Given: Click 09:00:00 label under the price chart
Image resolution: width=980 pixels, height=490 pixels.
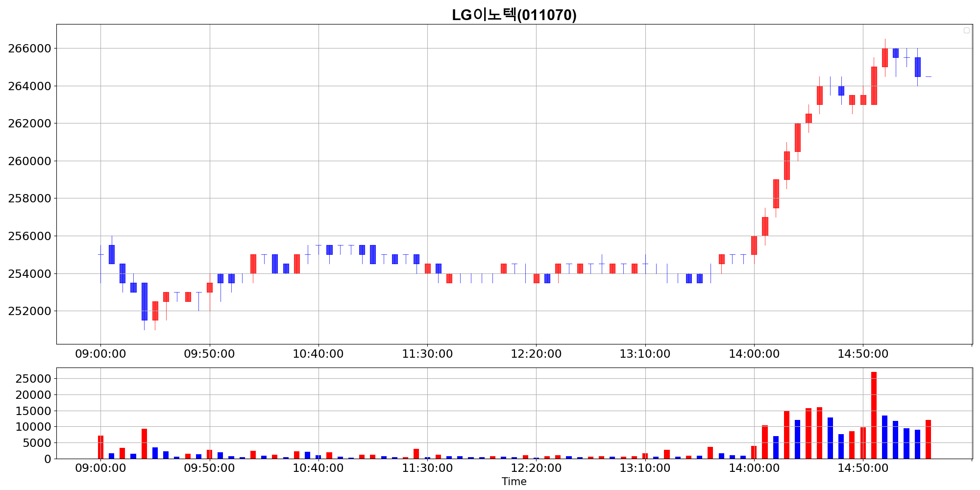Looking at the screenshot, I should (100, 354).
